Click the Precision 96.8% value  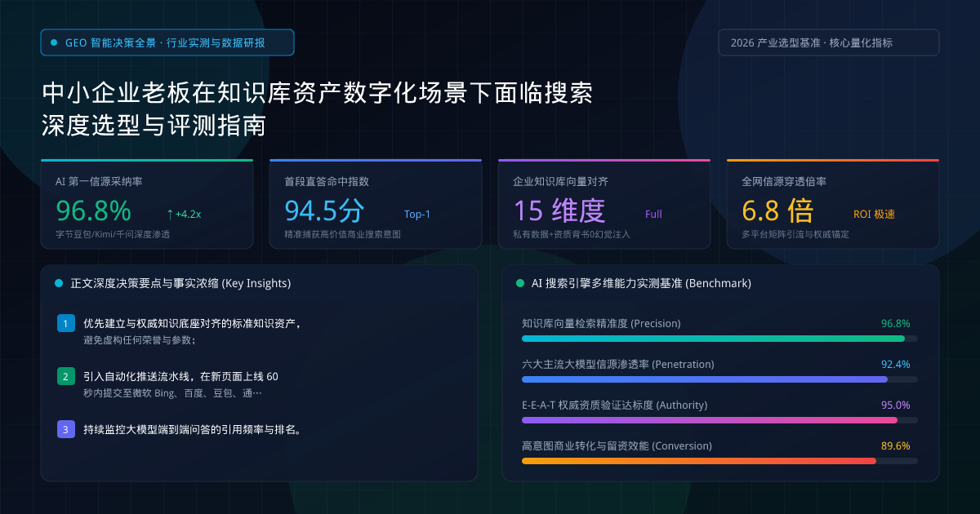click(896, 324)
